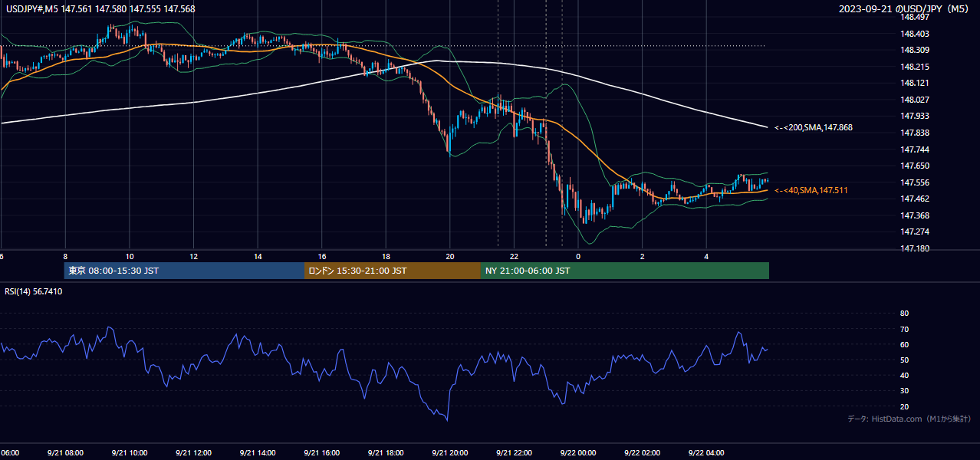Click the ロンドン 15:30-21:00 JST session bar
This screenshot has height=460, width=980.
pyautogui.click(x=393, y=271)
